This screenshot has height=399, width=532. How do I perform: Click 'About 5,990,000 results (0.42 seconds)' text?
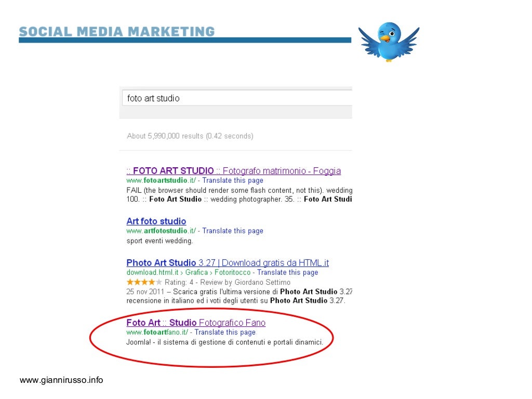190,136
